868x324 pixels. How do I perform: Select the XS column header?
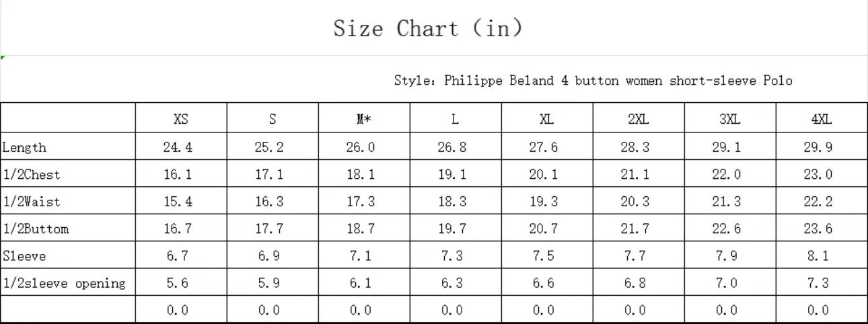(x=181, y=120)
